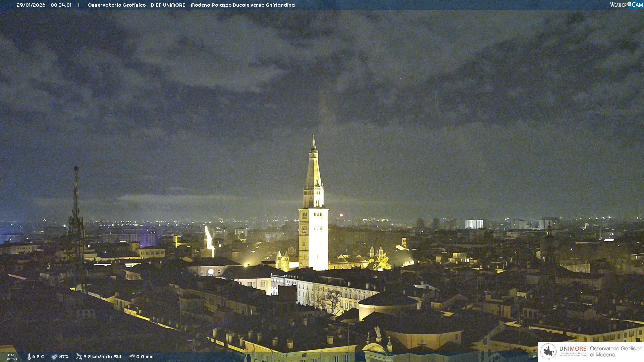The height and width of the screenshot is (362, 644).
Task: Click the WeatherCAM logo
Action: pos(626,5)
